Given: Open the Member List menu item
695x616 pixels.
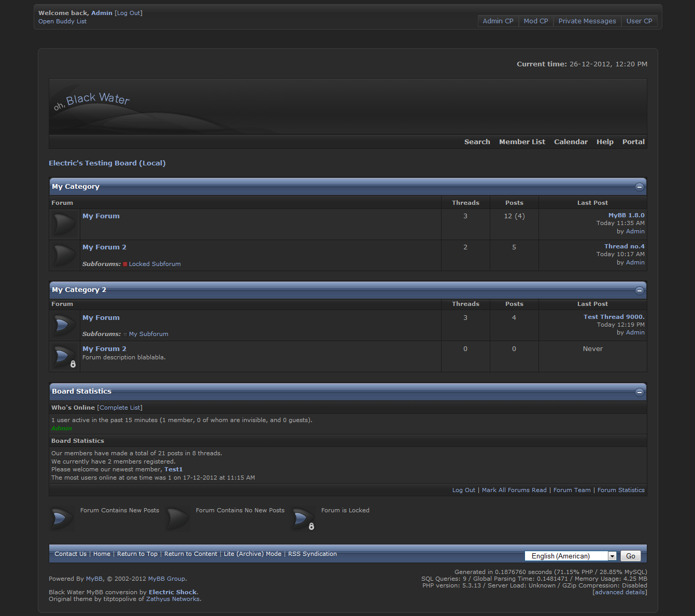Looking at the screenshot, I should coord(522,142).
